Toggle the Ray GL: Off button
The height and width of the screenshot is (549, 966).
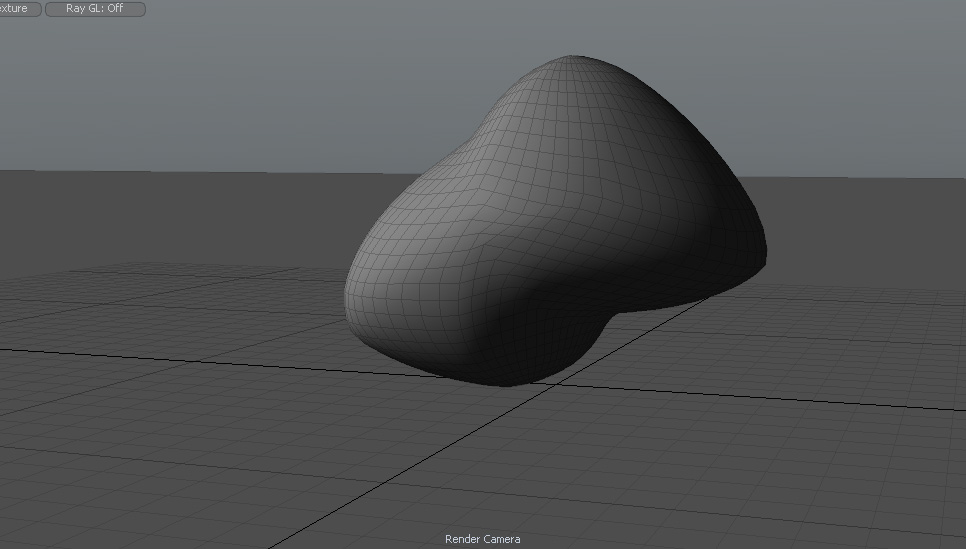point(95,9)
